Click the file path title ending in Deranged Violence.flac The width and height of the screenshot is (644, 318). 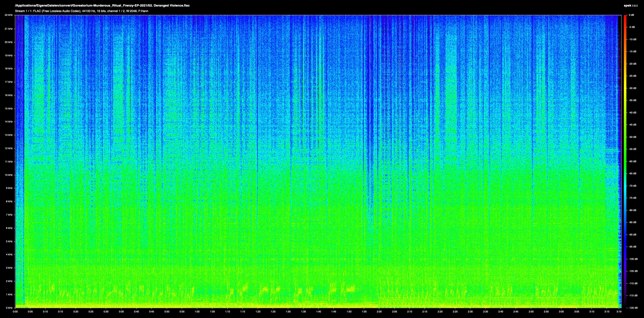[x=102, y=6]
